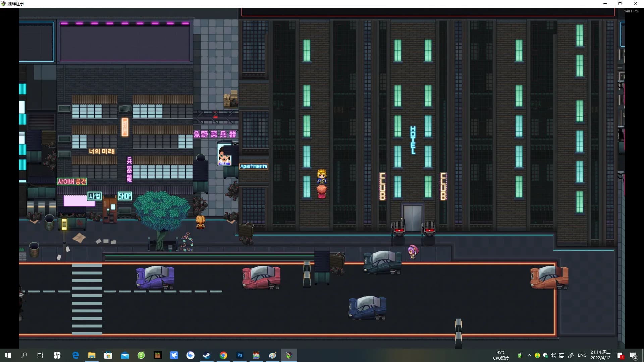Open the network tray icon
Screen dimensions: 644x362
561,355
